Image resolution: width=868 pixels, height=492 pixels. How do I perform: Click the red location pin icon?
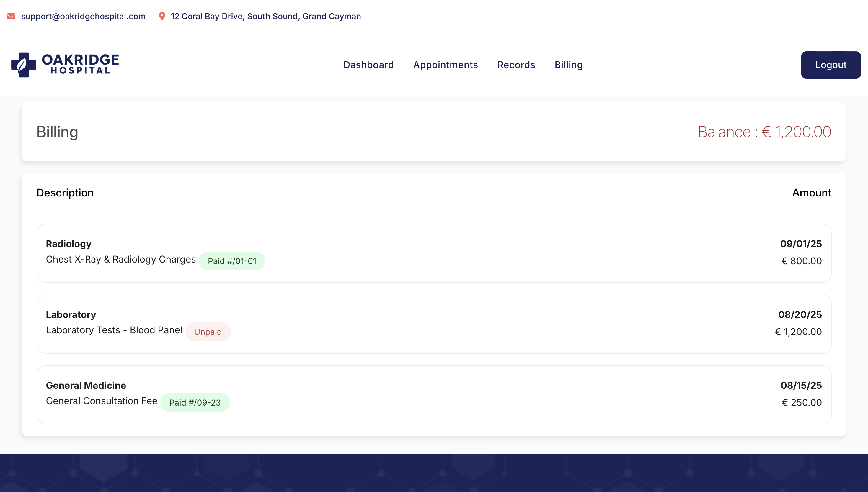162,16
